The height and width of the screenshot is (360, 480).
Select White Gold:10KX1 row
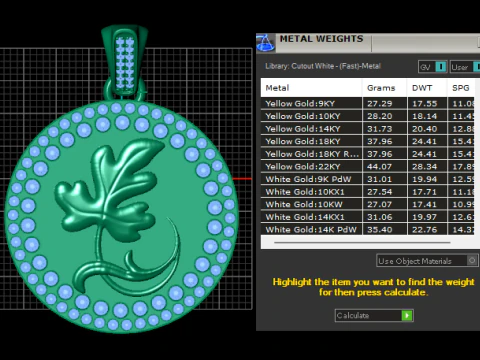[367, 192]
